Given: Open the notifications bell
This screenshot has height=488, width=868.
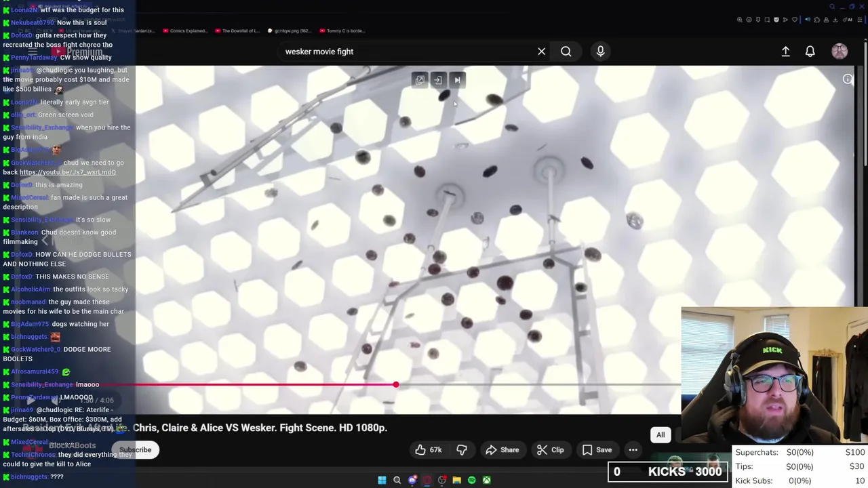Looking at the screenshot, I should [810, 52].
